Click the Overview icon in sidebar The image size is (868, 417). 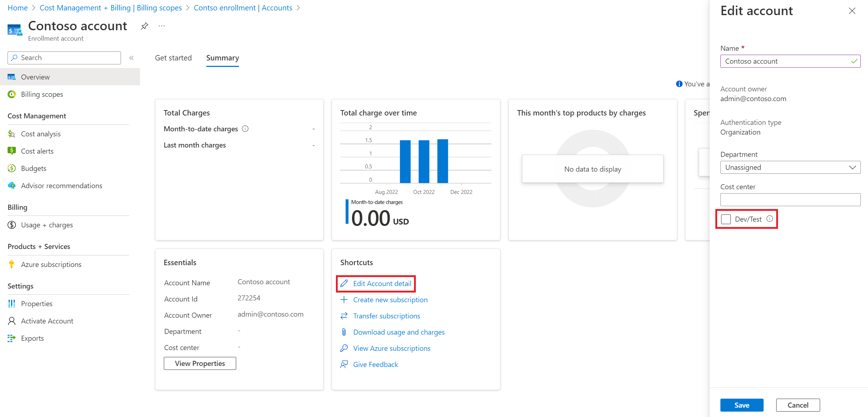pyautogui.click(x=12, y=77)
